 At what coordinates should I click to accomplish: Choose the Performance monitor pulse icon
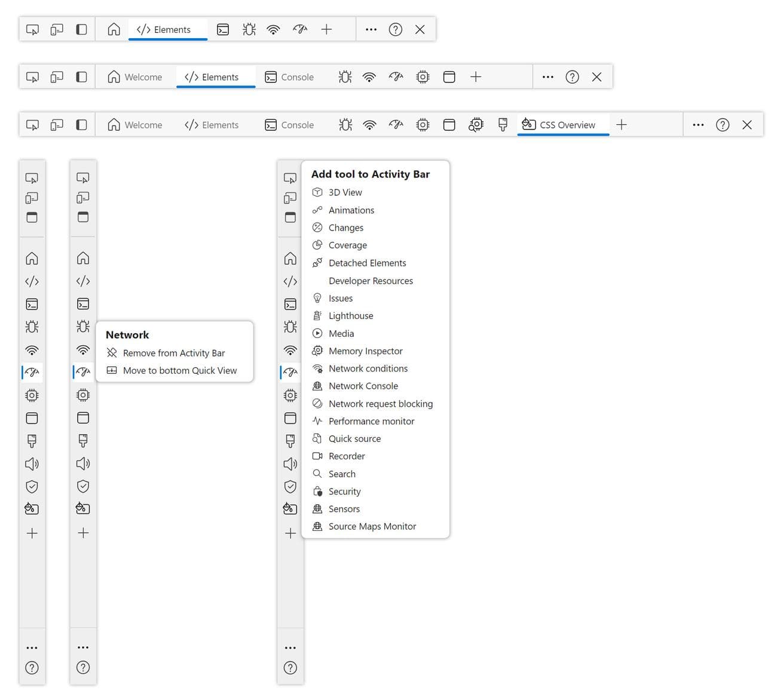[x=317, y=421]
